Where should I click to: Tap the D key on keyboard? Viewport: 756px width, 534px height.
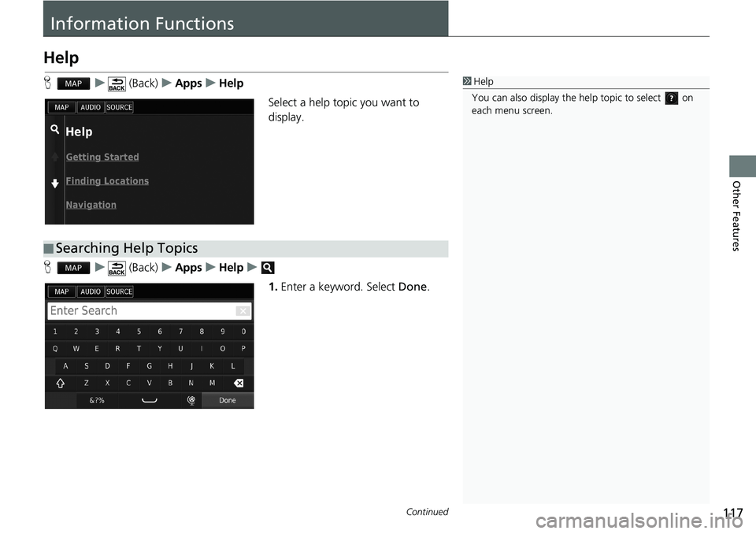coord(107,366)
